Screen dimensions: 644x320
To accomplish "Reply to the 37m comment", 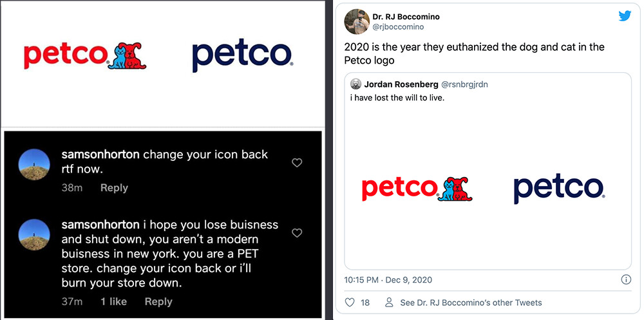I will [158, 301].
